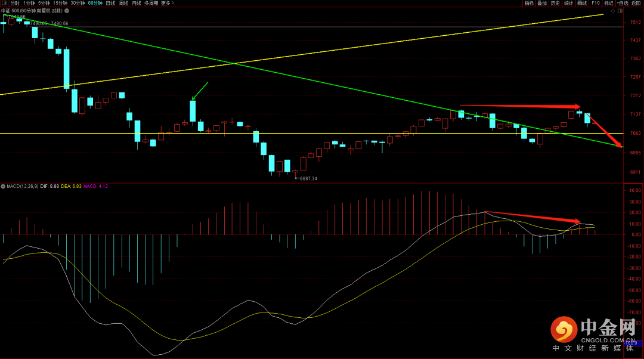Add stock via +自选 button
This screenshot has width=644, height=359.
[x=623, y=3]
